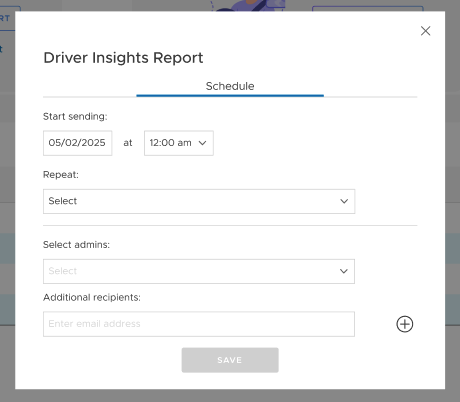The width and height of the screenshot is (460, 402).
Task: Click the chevron arrow in the Repeat field
Action: pyautogui.click(x=344, y=201)
